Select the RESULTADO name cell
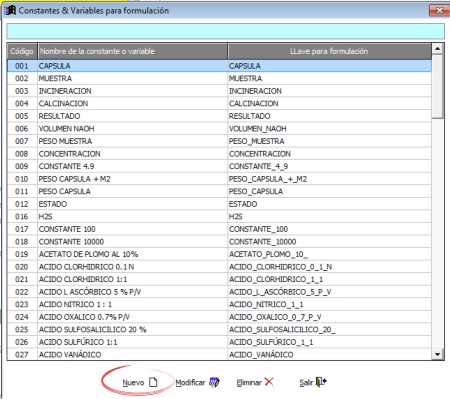The height and width of the screenshot is (399, 450). click(x=132, y=116)
